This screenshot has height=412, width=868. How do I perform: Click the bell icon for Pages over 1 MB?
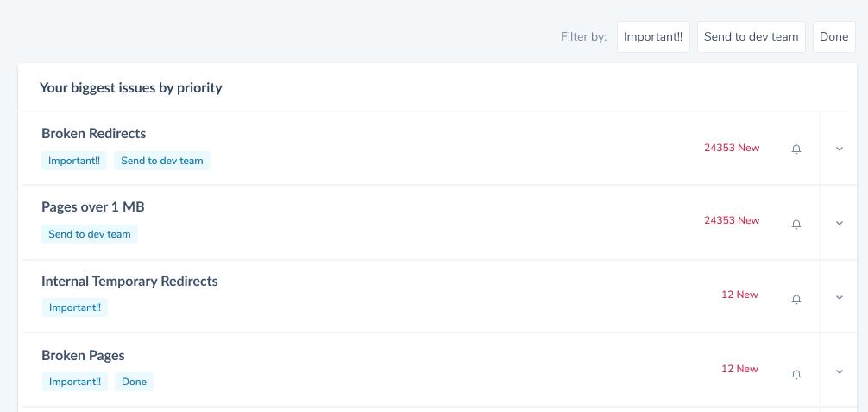point(796,224)
